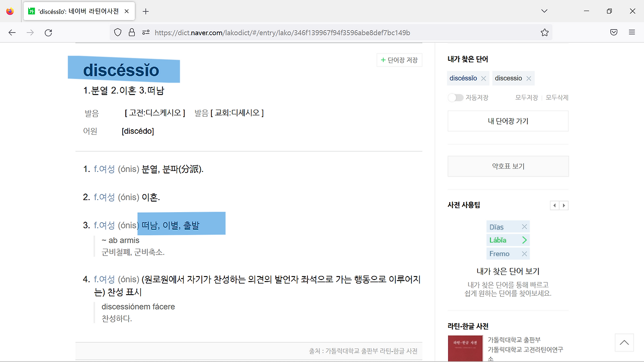Click the 모두저장 link

526,98
